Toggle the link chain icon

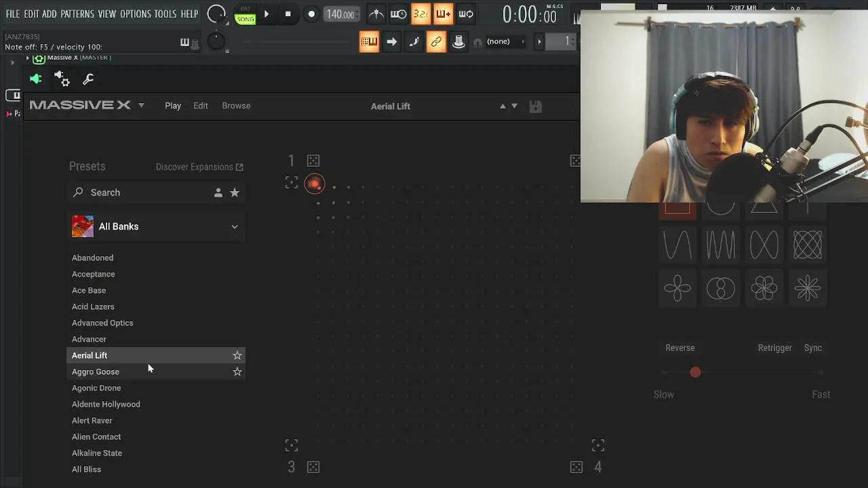[436, 42]
